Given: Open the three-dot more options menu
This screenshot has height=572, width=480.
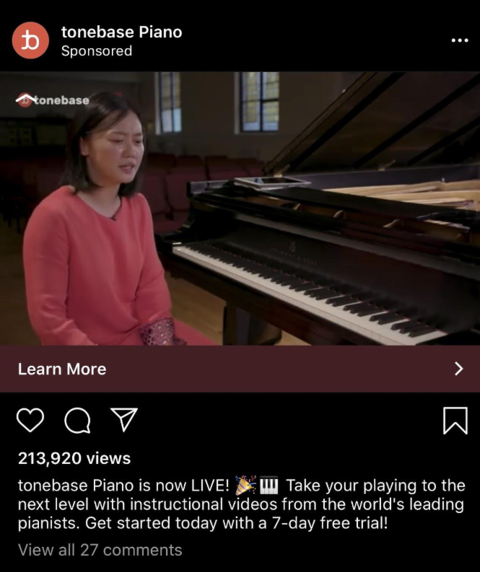Looking at the screenshot, I should click(x=460, y=40).
